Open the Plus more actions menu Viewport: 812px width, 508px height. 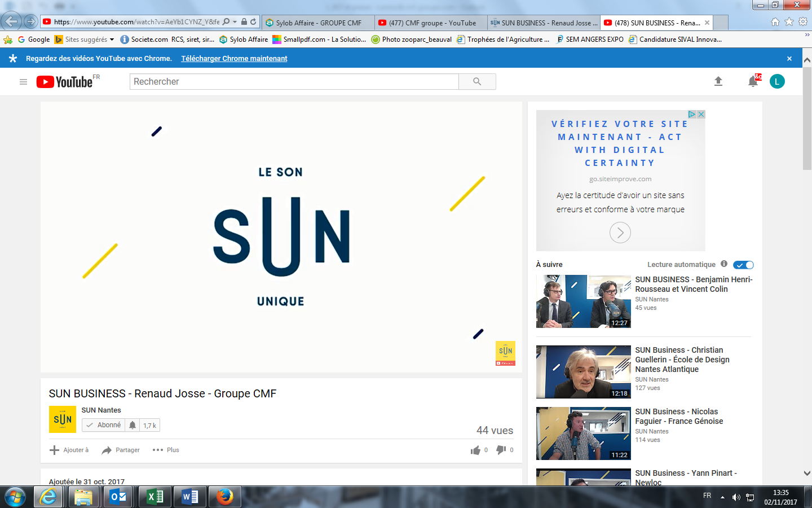point(166,450)
